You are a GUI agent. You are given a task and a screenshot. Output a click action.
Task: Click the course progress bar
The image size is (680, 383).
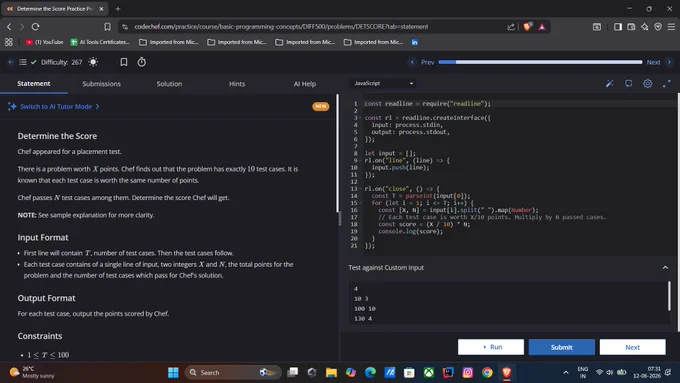point(540,62)
